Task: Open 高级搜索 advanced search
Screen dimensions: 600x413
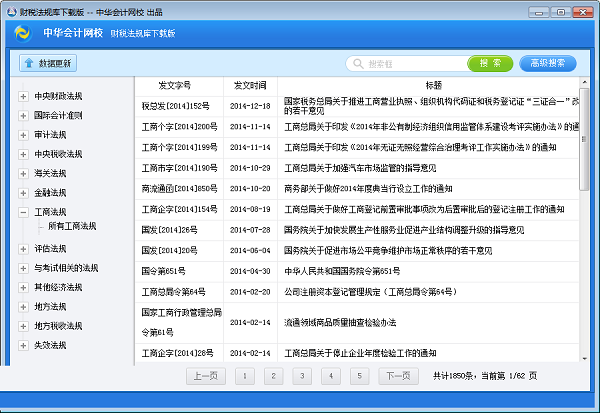Action: pyautogui.click(x=548, y=63)
